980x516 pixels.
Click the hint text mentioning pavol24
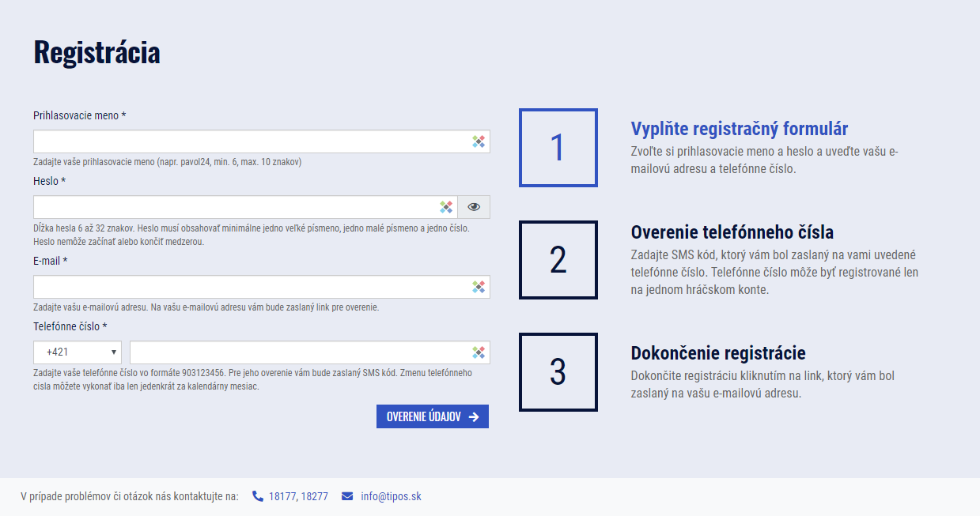coord(168,162)
